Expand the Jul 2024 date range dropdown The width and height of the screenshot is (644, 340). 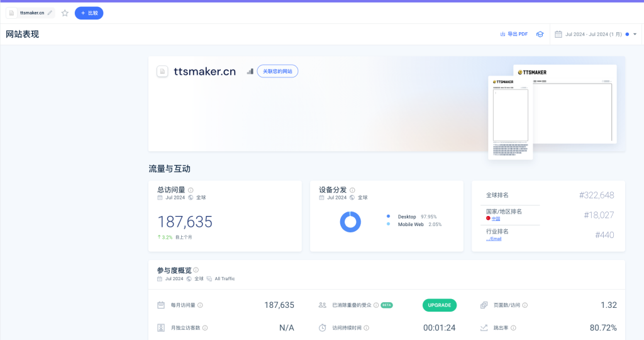click(x=635, y=34)
